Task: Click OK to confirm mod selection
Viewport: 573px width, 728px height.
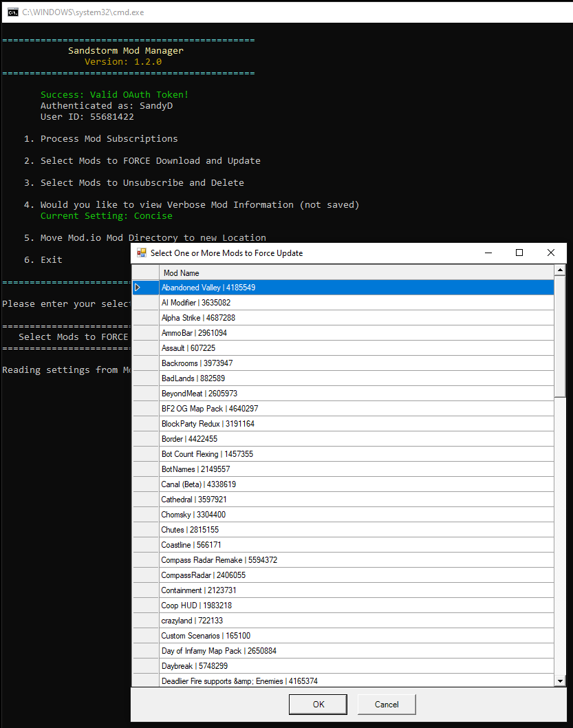Action: 318,705
